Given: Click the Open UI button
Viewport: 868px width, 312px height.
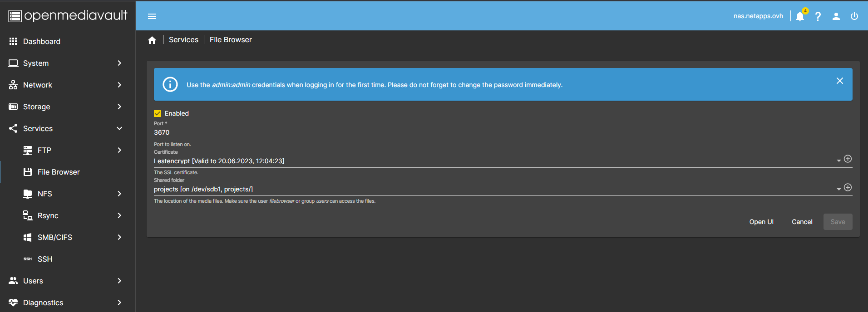Looking at the screenshot, I should (761, 222).
